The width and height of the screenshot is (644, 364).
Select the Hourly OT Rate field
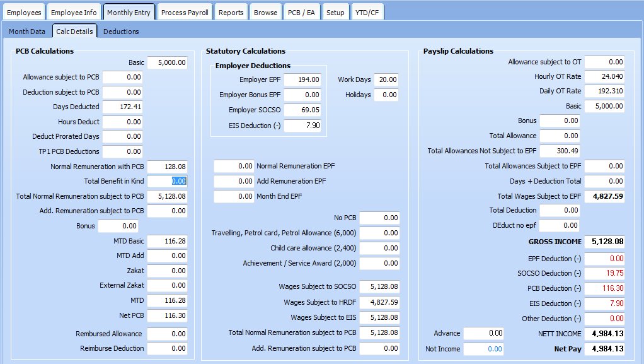(604, 77)
